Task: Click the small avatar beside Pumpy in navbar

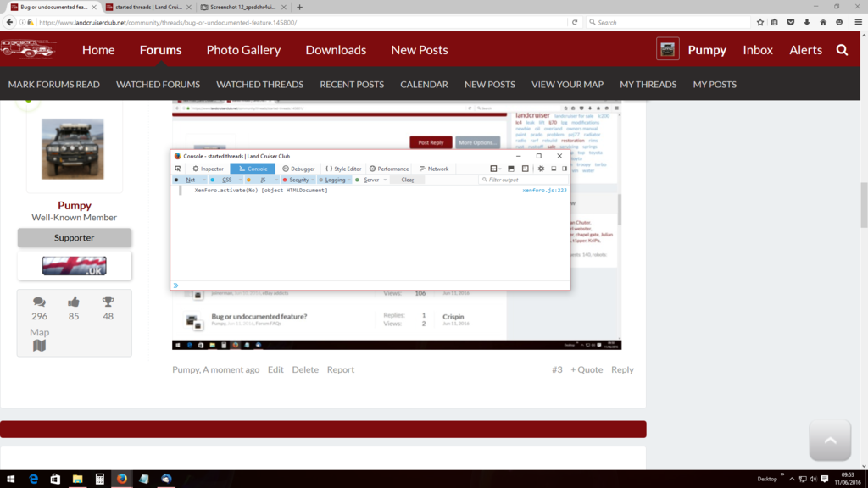Action: [668, 49]
